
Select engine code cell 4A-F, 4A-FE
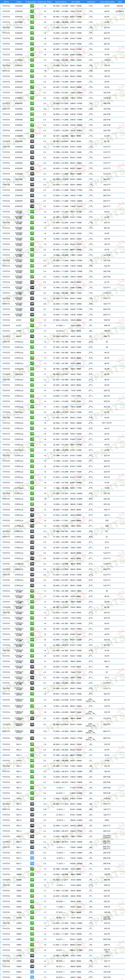click(x=107, y=423)
